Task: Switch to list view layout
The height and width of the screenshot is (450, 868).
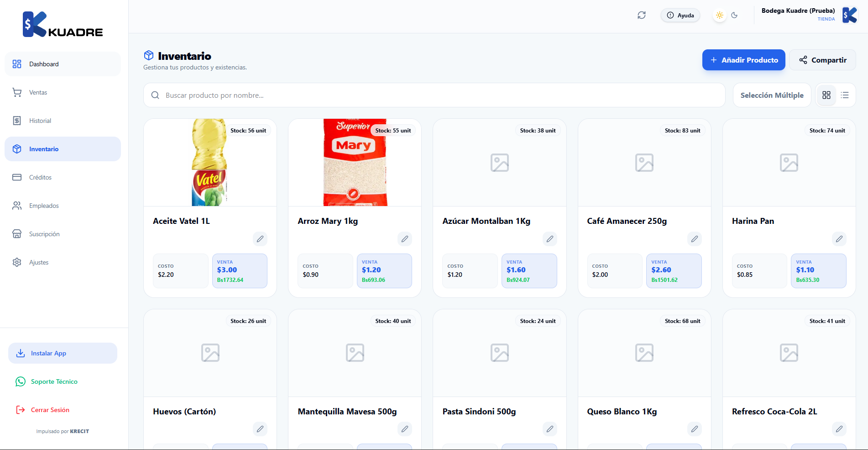Action: (845, 95)
